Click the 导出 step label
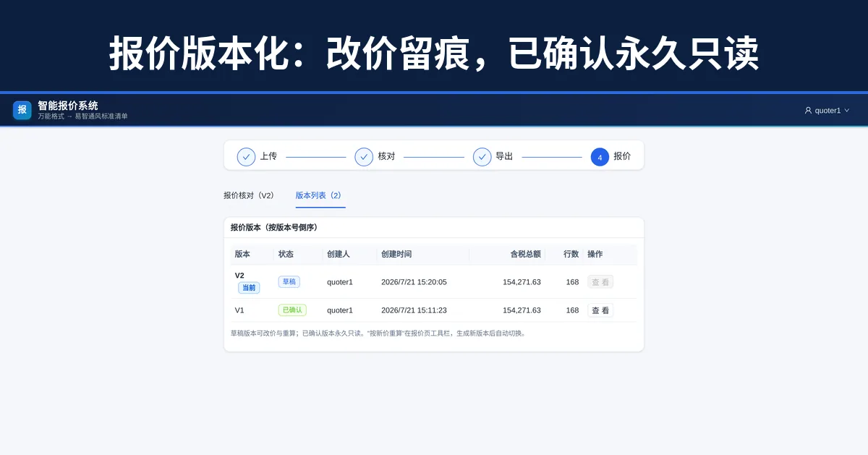Image resolution: width=868 pixels, height=455 pixels. (504, 156)
